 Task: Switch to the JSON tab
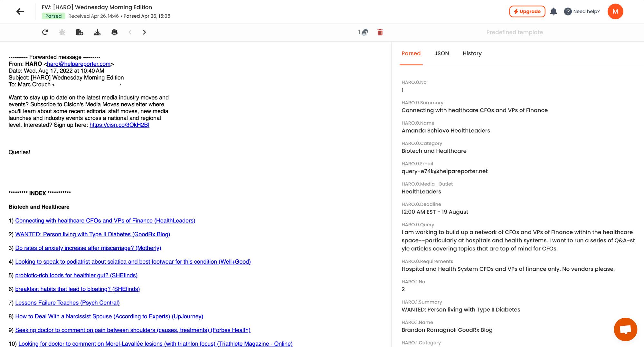(441, 53)
